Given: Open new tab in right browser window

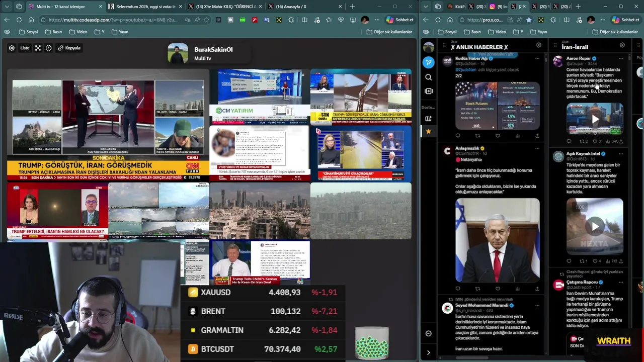Looking at the screenshot, I should [578, 7].
